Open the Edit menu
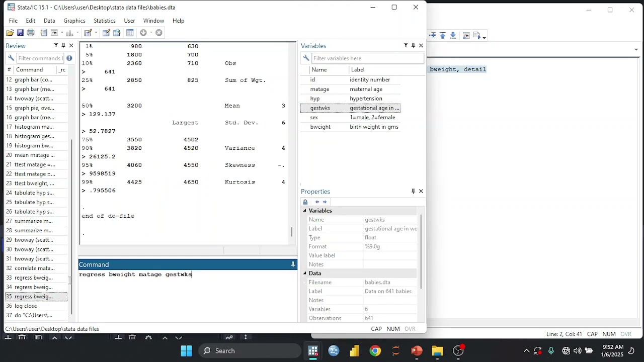The width and height of the screenshot is (644, 362). coord(31,21)
